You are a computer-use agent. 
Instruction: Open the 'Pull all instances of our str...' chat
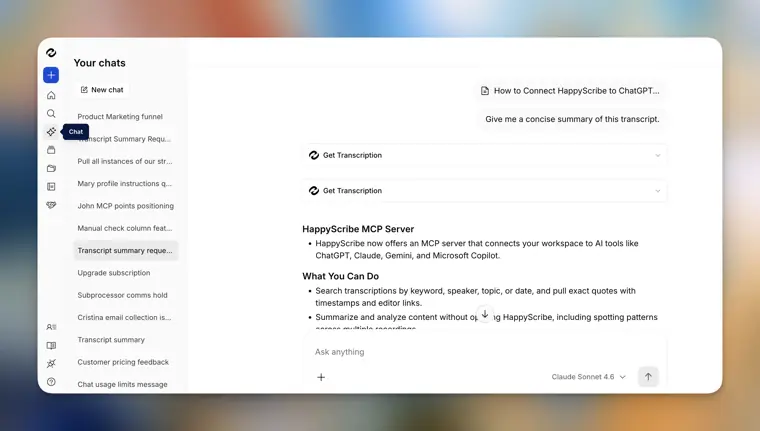click(125, 161)
